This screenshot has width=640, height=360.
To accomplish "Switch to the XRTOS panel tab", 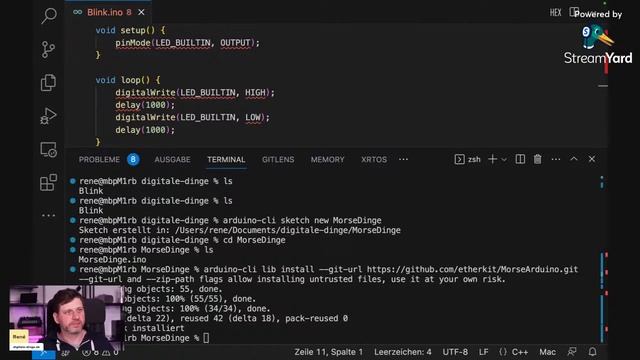I will point(374,160).
